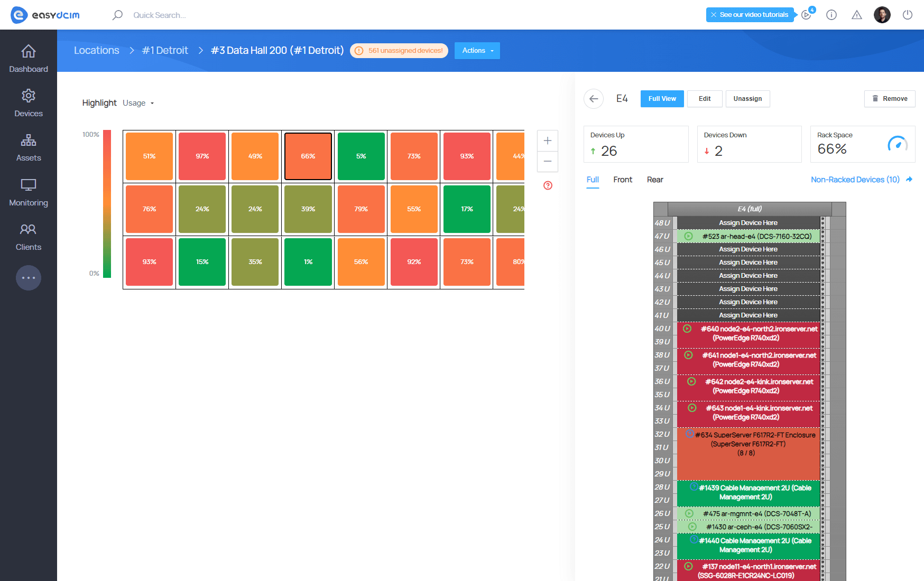
Task: Go to Assets in the sidebar
Action: click(x=29, y=148)
